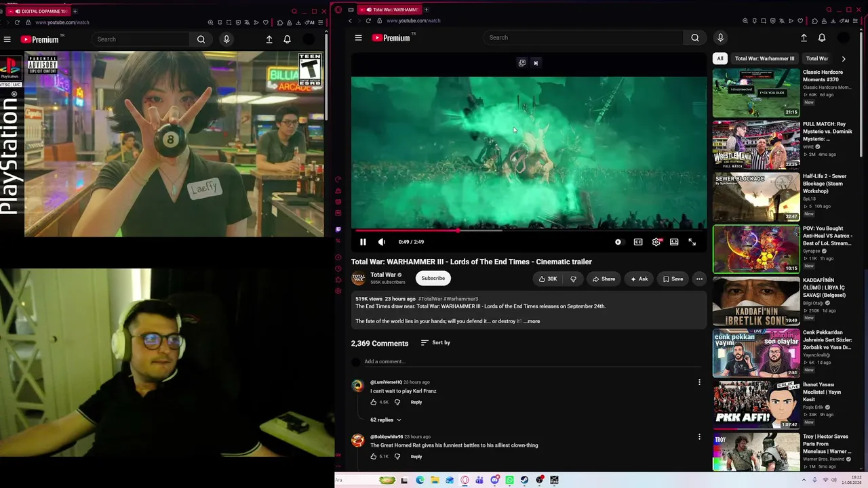Show more filter chips with right arrow

pos(844,59)
